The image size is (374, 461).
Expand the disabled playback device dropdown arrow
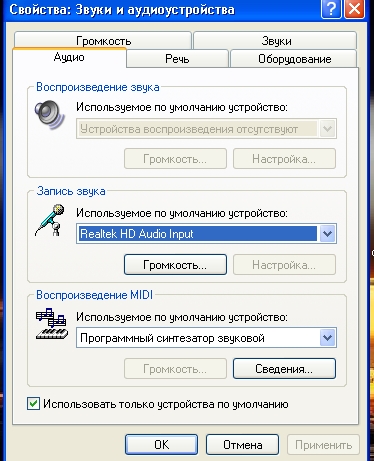pos(328,129)
